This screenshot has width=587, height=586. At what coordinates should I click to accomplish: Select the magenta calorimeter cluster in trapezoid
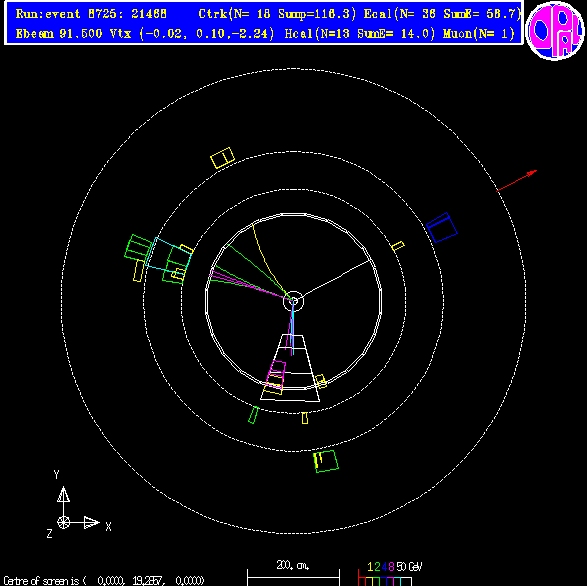click(276, 374)
